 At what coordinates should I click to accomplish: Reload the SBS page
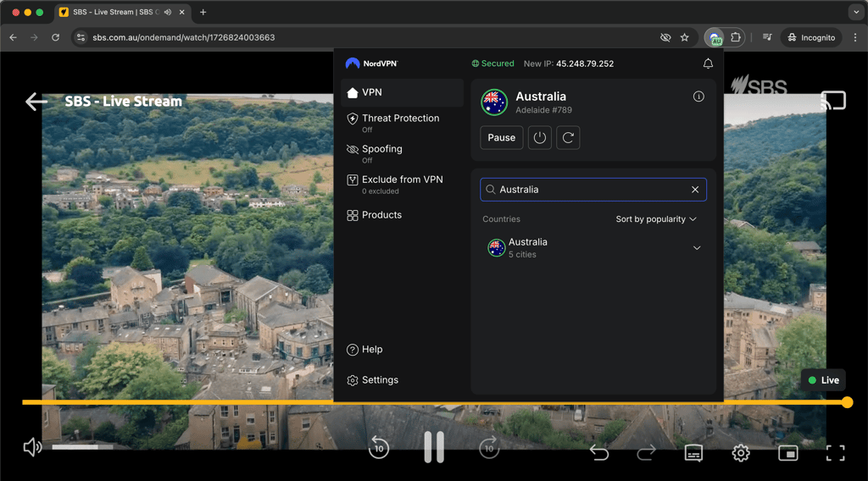point(55,37)
